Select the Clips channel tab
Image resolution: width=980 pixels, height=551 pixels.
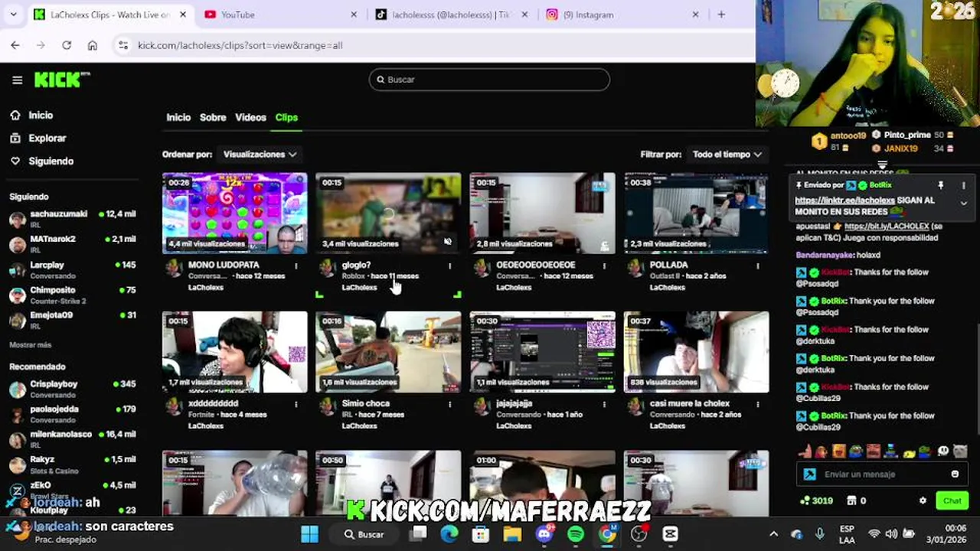pyautogui.click(x=286, y=118)
